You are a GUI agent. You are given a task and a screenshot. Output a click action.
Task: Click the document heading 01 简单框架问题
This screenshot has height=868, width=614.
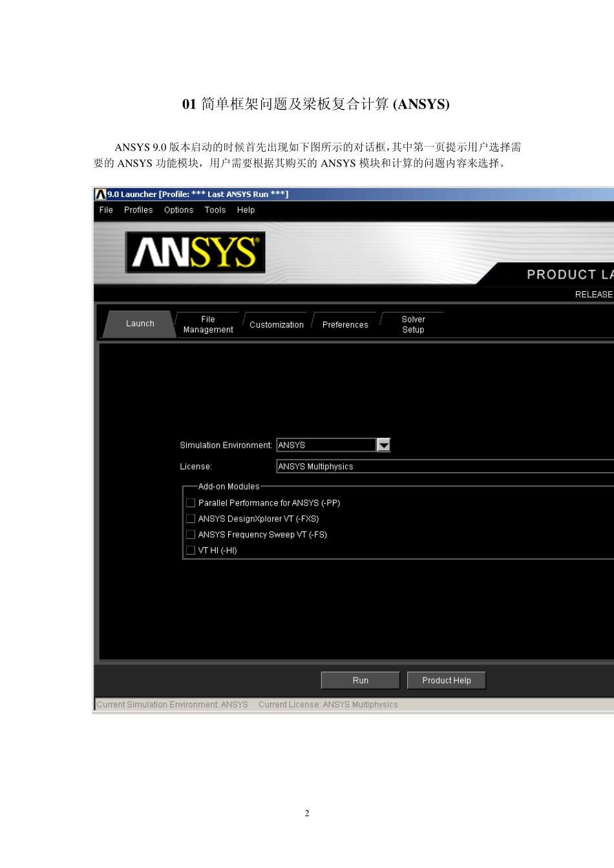315,104
